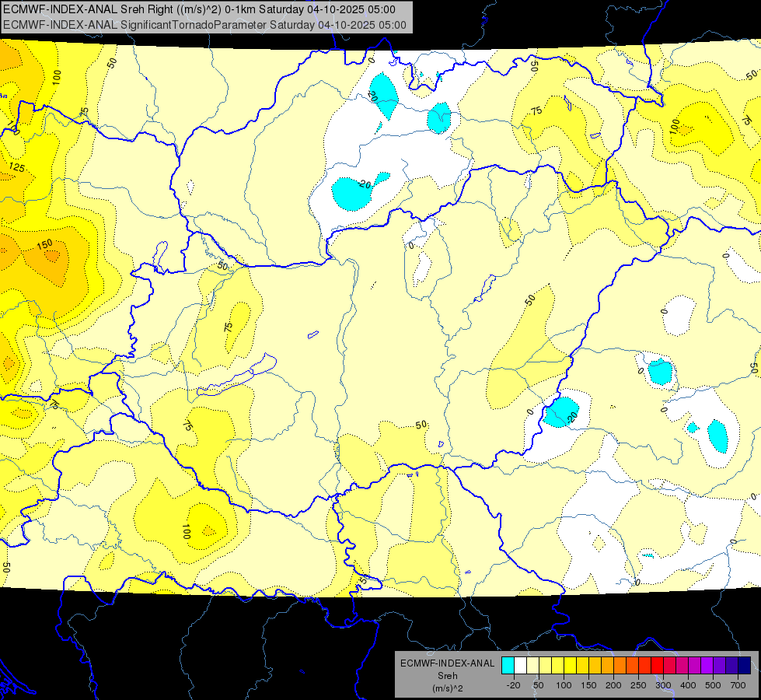Click the '100' tick value on the legend scale
Image resolution: width=761 pixels, height=700 pixels.
[564, 685]
